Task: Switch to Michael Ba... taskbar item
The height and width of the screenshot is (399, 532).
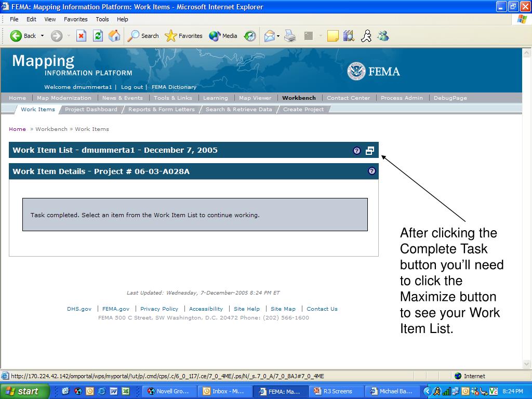Action: pos(392,391)
